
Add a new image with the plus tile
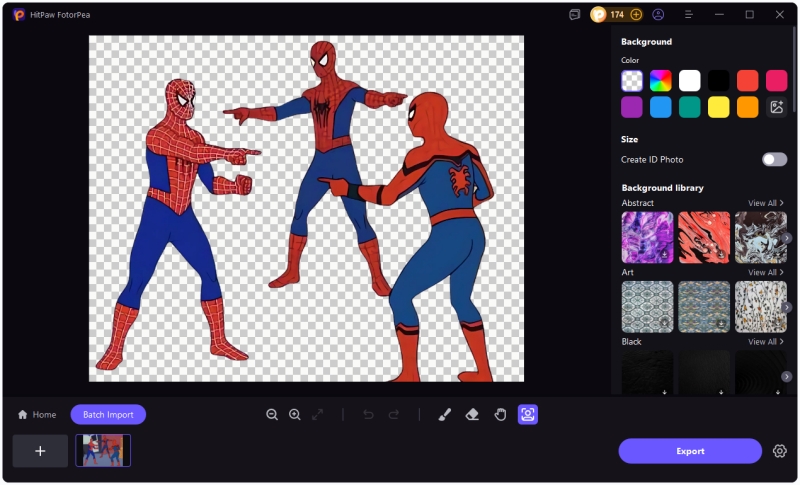pyautogui.click(x=40, y=451)
